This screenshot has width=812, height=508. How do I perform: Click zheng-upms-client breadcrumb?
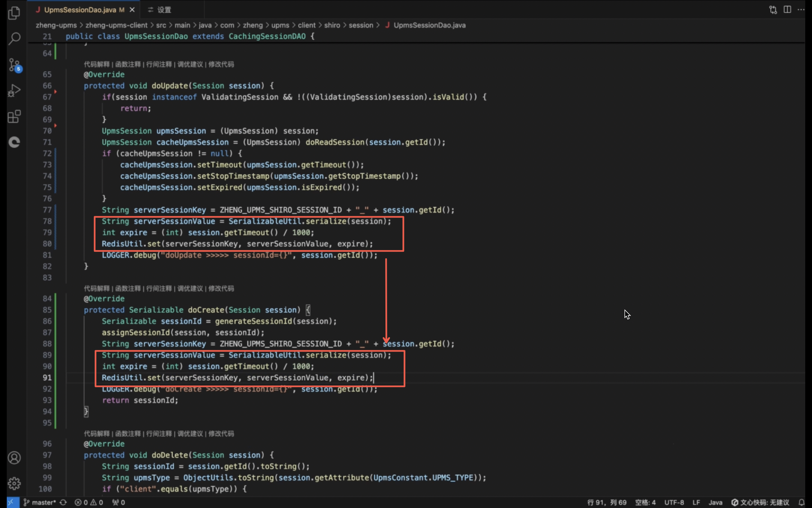point(116,25)
